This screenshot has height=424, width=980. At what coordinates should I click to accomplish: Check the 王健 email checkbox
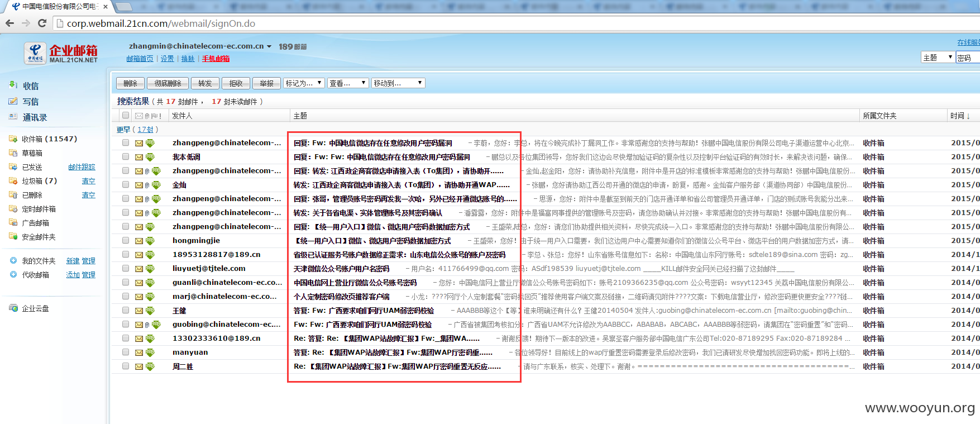(x=126, y=310)
